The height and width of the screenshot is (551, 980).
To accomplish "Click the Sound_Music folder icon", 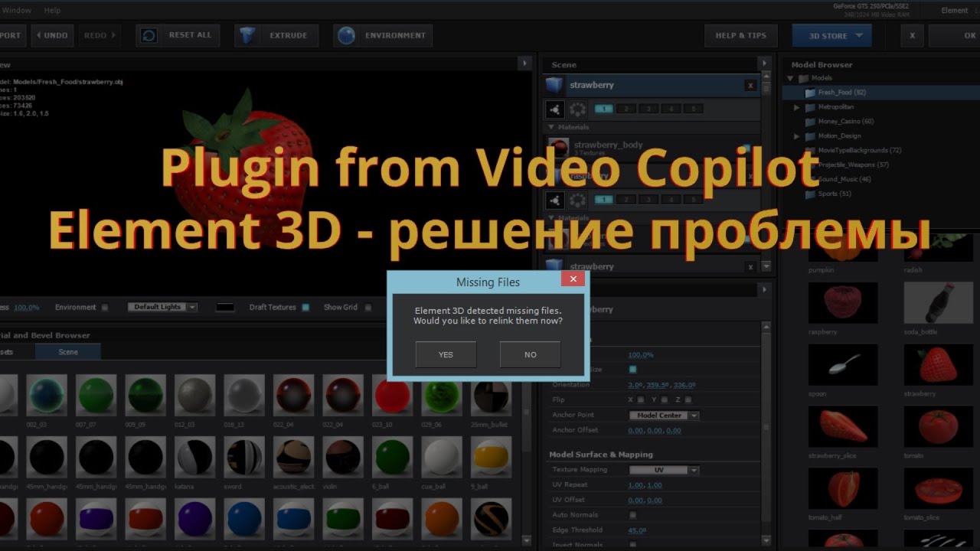I will click(811, 180).
